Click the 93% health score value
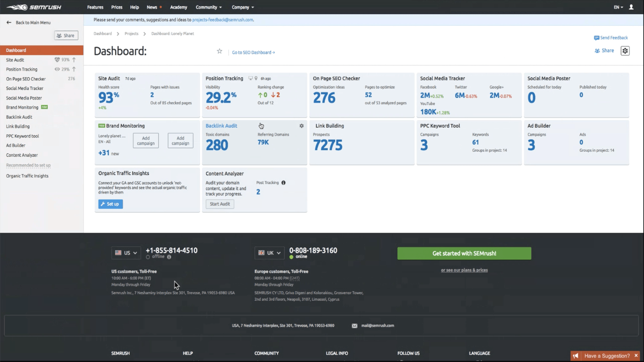 point(109,98)
